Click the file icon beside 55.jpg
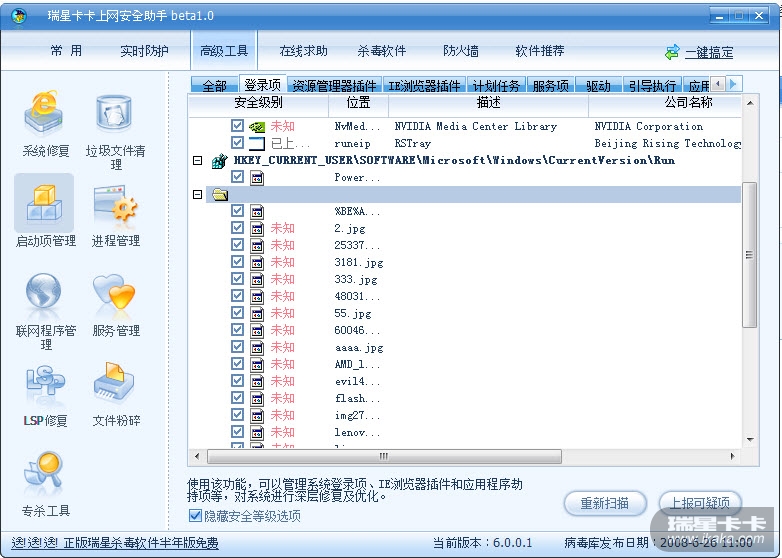 [x=257, y=314]
